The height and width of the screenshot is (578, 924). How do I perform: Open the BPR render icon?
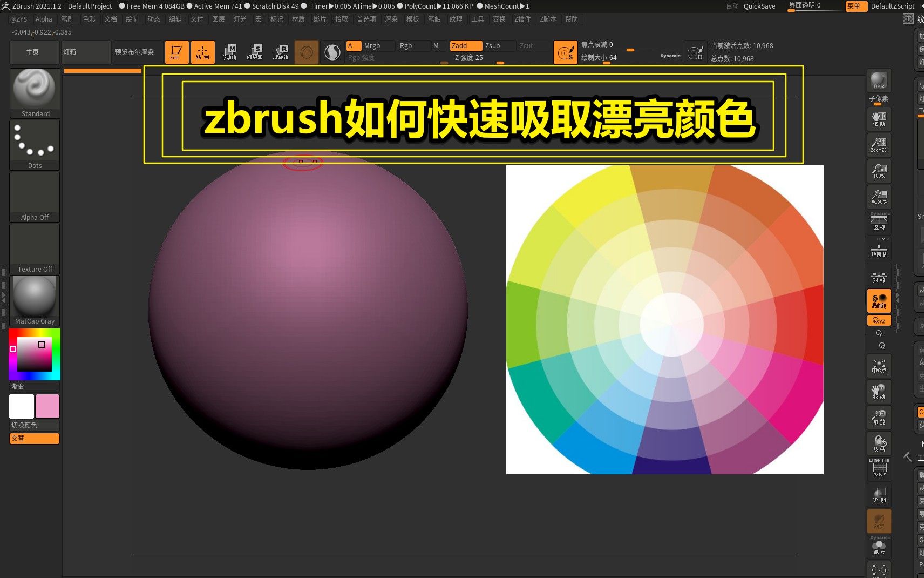point(879,81)
